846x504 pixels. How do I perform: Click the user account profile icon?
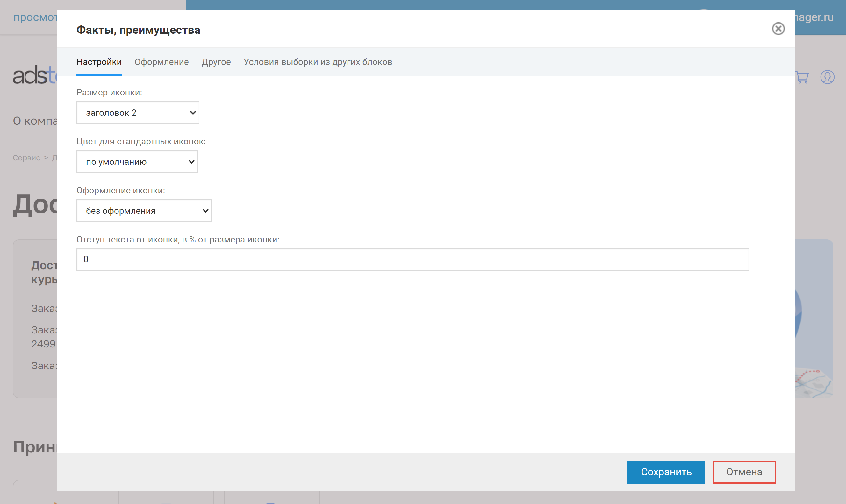tap(827, 77)
